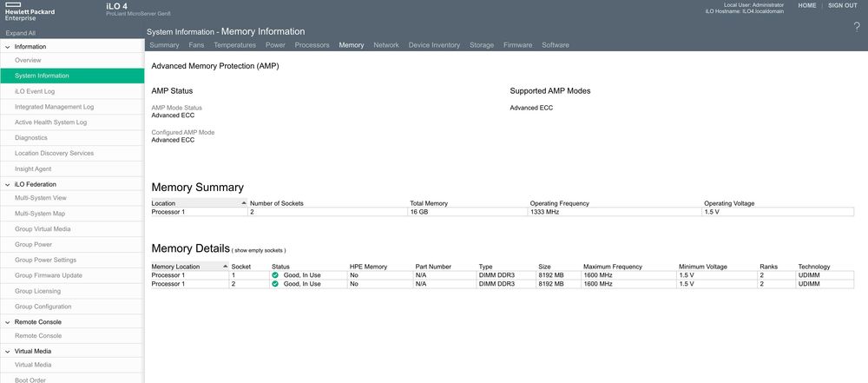The width and height of the screenshot is (868, 383).
Task: Click the show empty sockets link
Action: point(259,250)
